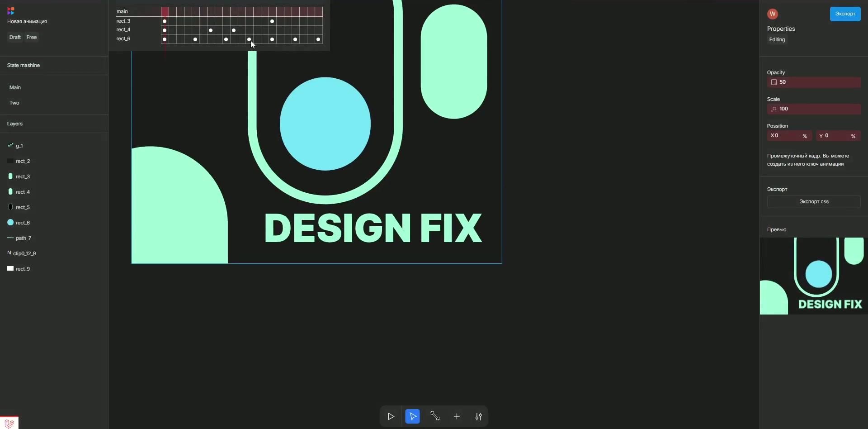
Task: Click the clip0_12_9 layer icon
Action: pos(9,253)
